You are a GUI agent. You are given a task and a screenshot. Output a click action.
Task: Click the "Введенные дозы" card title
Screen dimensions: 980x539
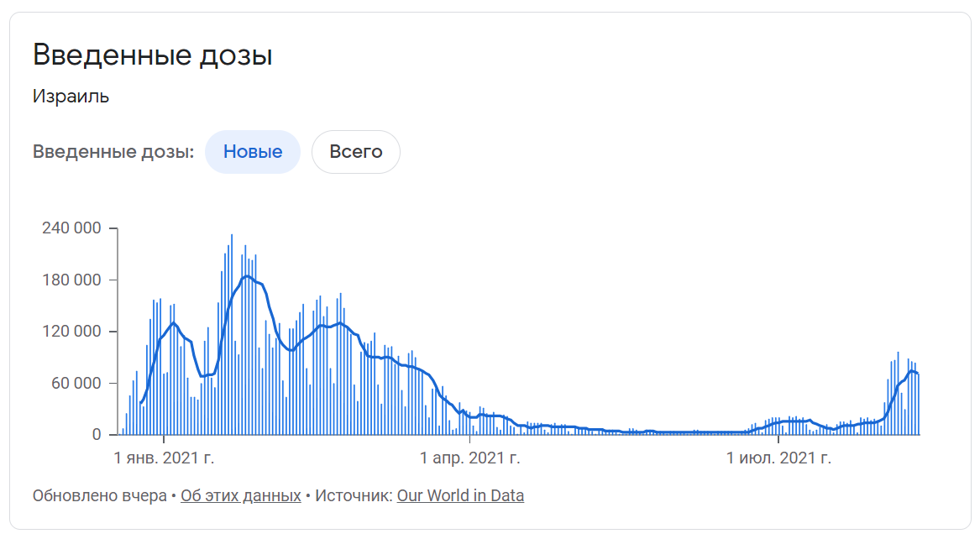[x=153, y=55]
